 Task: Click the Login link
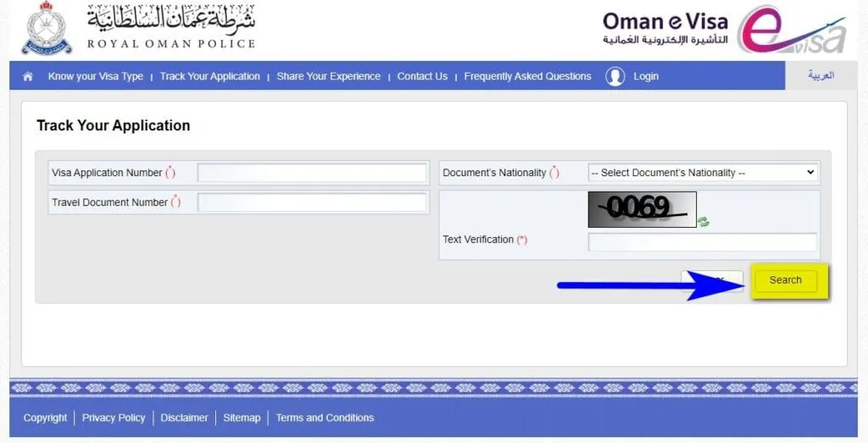[646, 76]
